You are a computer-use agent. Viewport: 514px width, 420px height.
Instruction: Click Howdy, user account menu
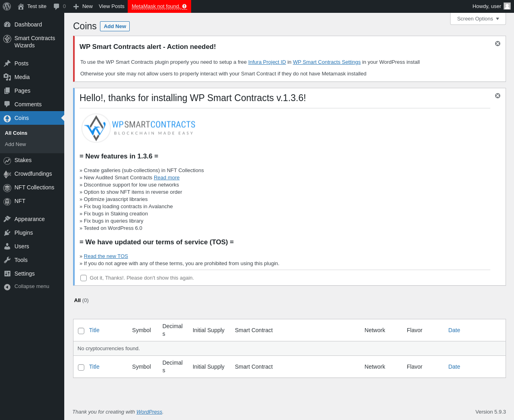tap(492, 6)
